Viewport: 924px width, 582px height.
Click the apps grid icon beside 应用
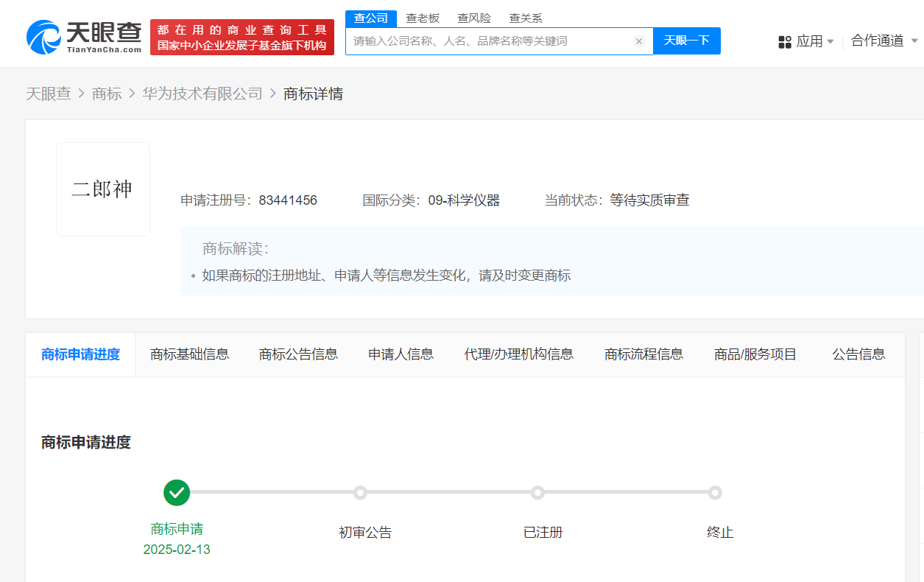tap(783, 41)
